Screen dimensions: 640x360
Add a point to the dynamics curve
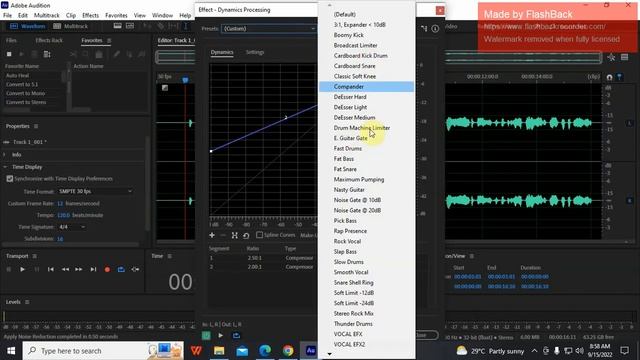pos(212,235)
